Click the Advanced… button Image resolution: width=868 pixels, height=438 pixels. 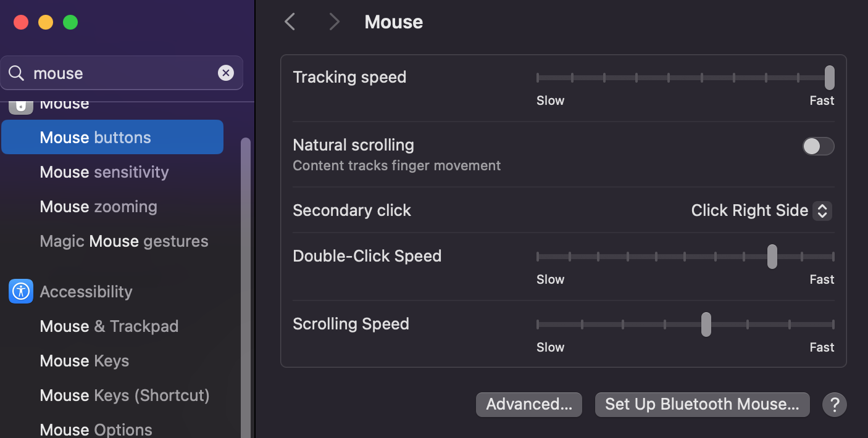tap(529, 405)
